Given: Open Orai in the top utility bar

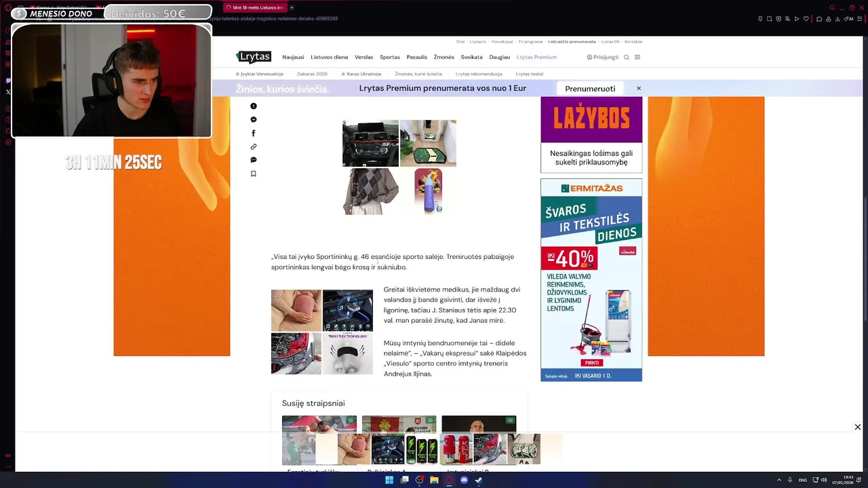Looking at the screenshot, I should pyautogui.click(x=460, y=42).
